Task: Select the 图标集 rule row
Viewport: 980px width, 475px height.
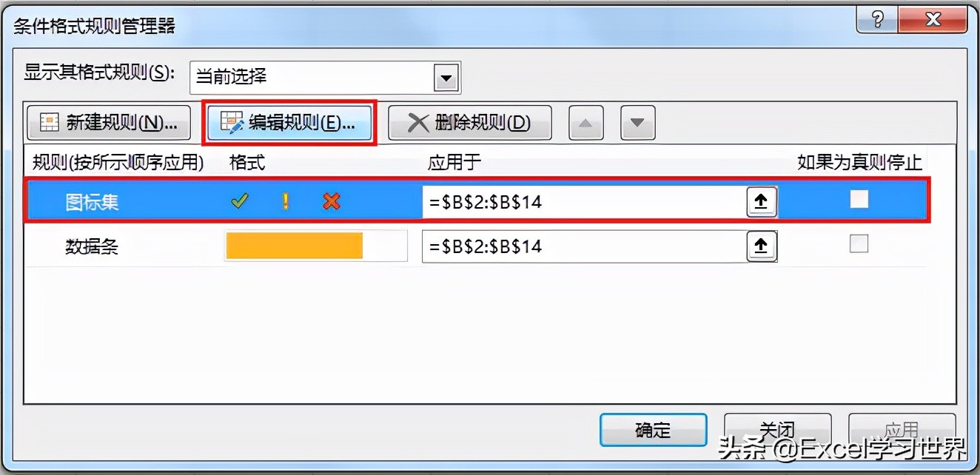Action: click(x=477, y=201)
